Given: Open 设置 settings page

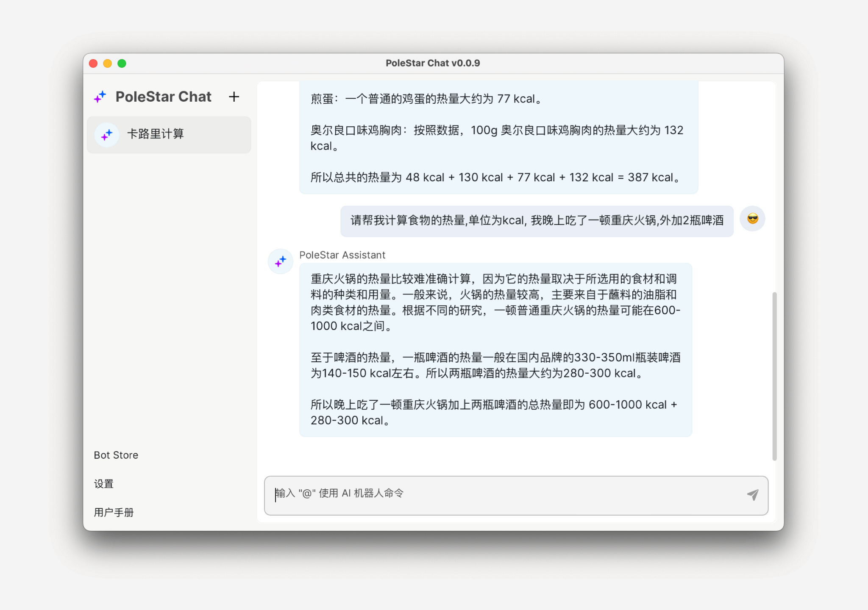Looking at the screenshot, I should (104, 484).
